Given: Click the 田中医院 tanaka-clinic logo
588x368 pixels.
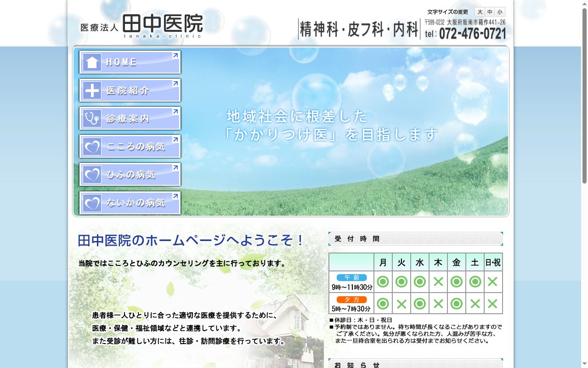Looking at the screenshot, I should [x=142, y=26].
